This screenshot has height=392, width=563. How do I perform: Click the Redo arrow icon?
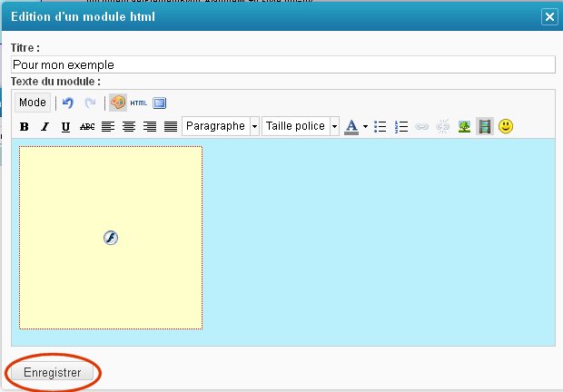[x=89, y=103]
